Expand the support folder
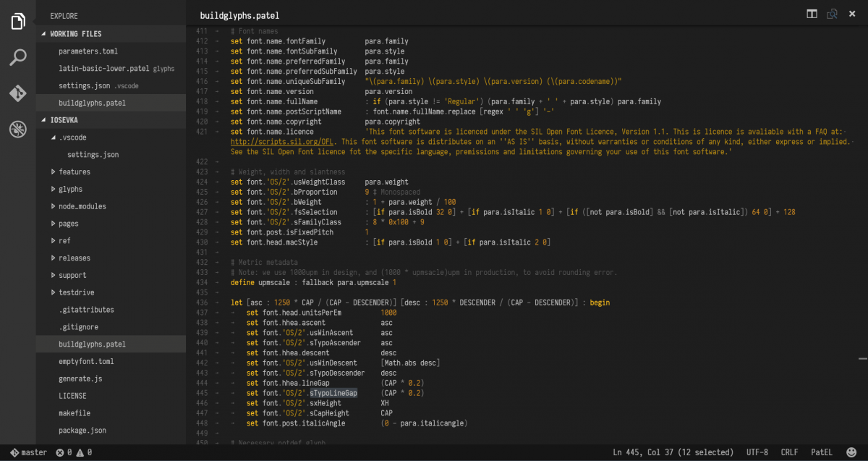Viewport: 868px width, 461px height. click(x=111, y=275)
